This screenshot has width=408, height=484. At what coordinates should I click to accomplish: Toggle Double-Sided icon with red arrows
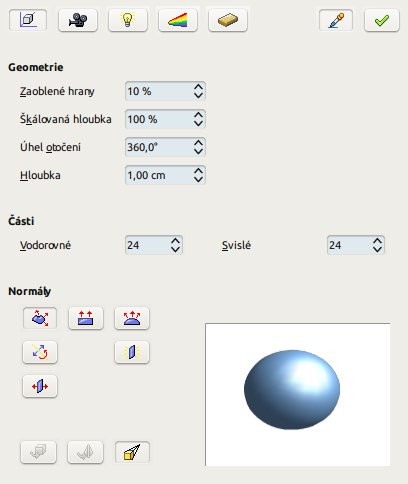pos(40,386)
